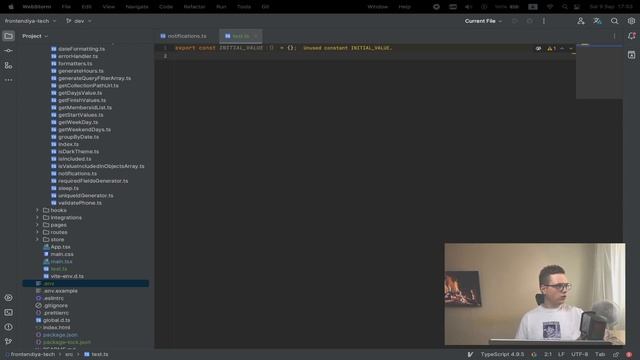Expand the integrations folder
The image size is (640, 360).
click(x=38, y=218)
